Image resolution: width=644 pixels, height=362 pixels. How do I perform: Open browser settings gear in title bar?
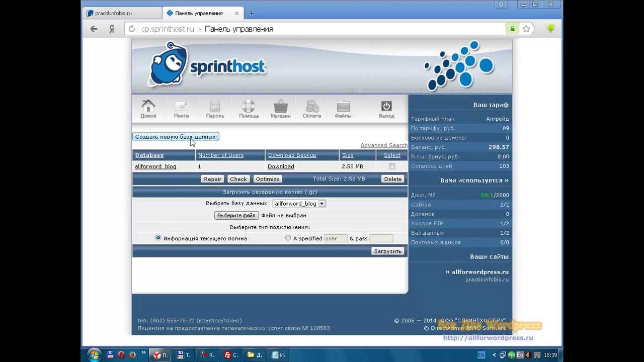point(501,5)
